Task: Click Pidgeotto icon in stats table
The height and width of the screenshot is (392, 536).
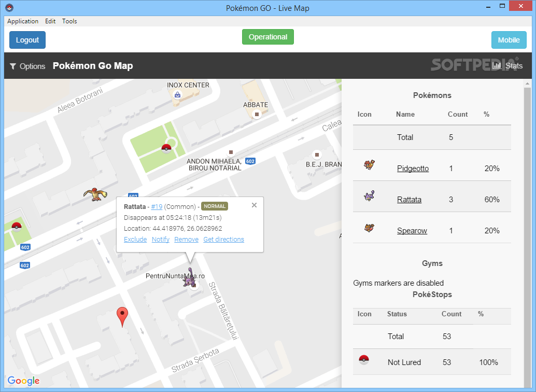Action: (x=369, y=164)
